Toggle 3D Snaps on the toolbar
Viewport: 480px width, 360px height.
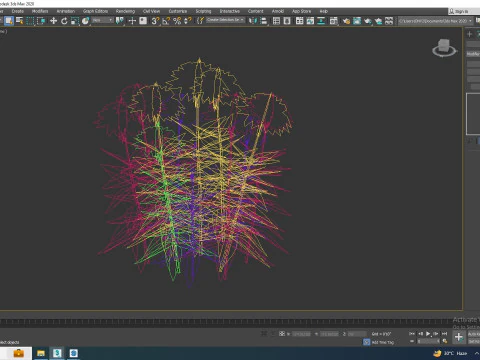pyautogui.click(x=155, y=21)
